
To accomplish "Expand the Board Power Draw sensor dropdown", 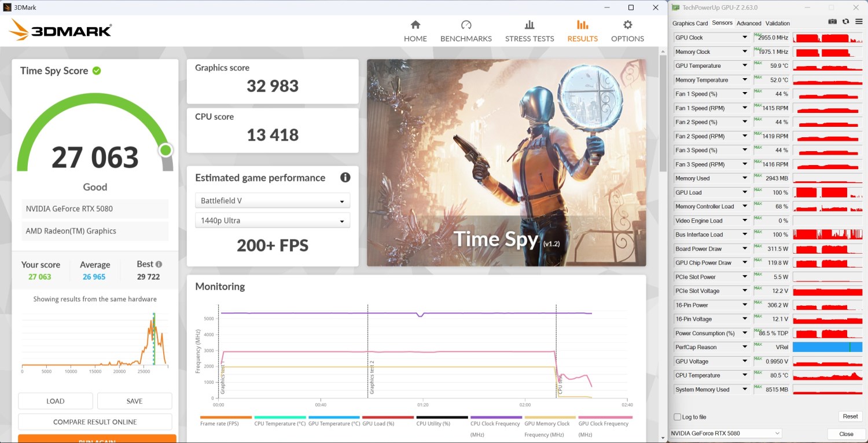I will [x=745, y=249].
